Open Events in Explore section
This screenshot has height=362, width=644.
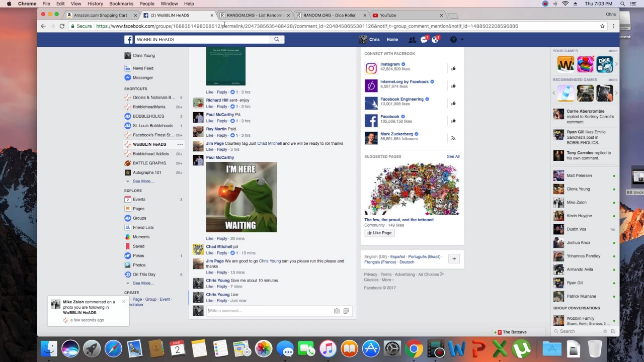[x=139, y=200]
